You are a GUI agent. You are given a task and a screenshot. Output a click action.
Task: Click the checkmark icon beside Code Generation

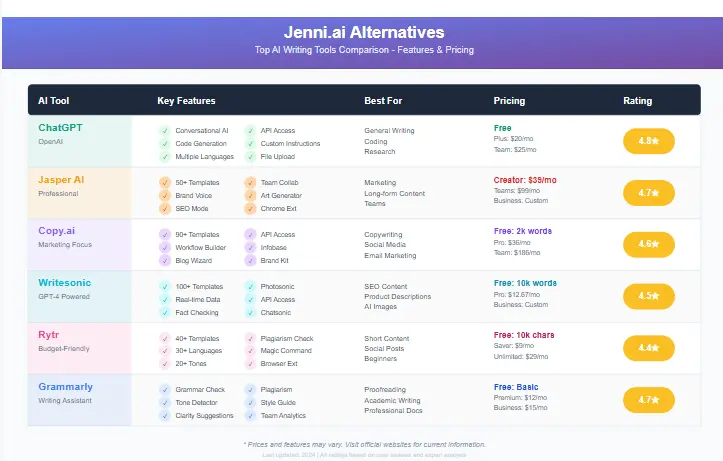pyautogui.click(x=165, y=143)
